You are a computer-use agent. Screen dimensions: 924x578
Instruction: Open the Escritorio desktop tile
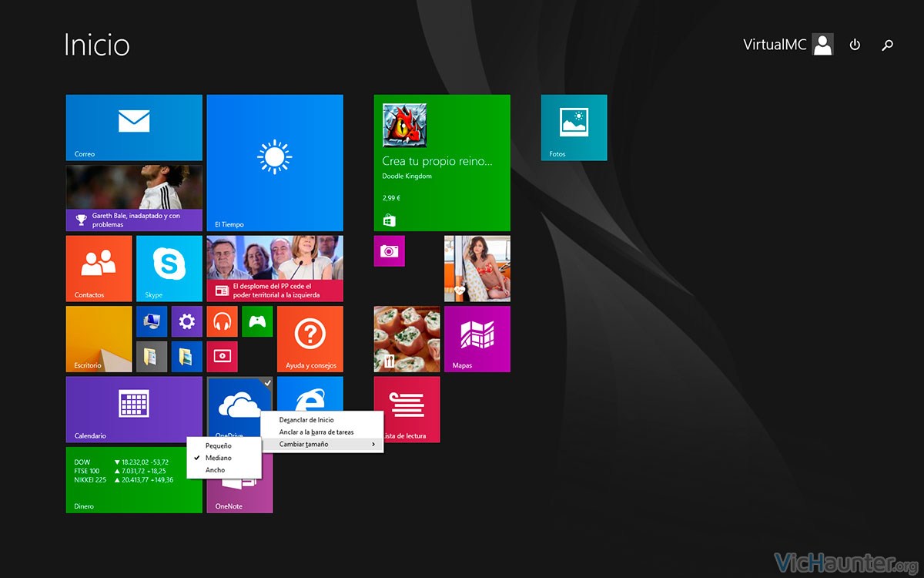pyautogui.click(x=99, y=339)
